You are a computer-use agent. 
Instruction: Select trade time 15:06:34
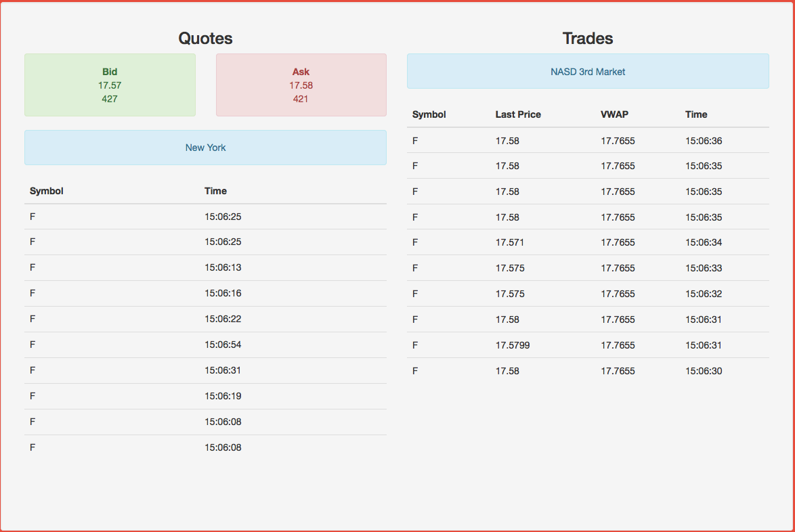[x=704, y=243]
